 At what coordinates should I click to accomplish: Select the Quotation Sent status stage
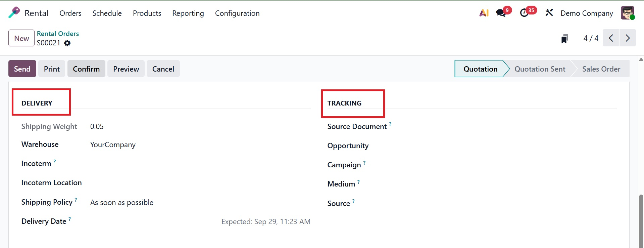(540, 69)
